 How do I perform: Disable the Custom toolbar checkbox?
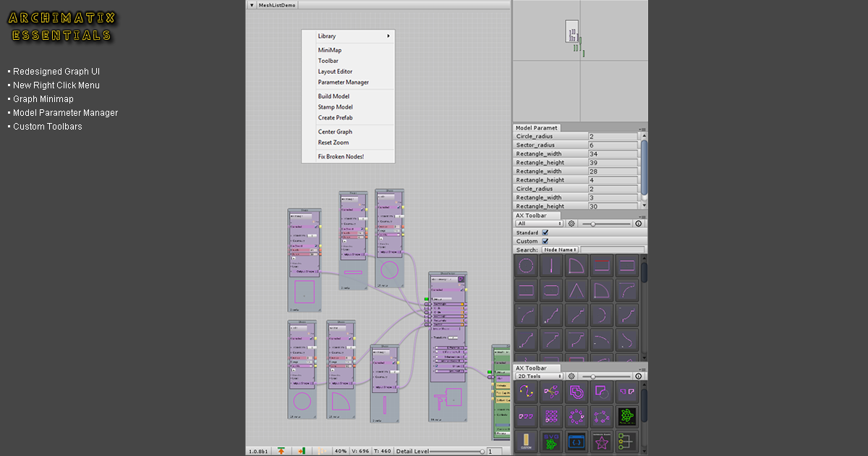pyautogui.click(x=545, y=241)
